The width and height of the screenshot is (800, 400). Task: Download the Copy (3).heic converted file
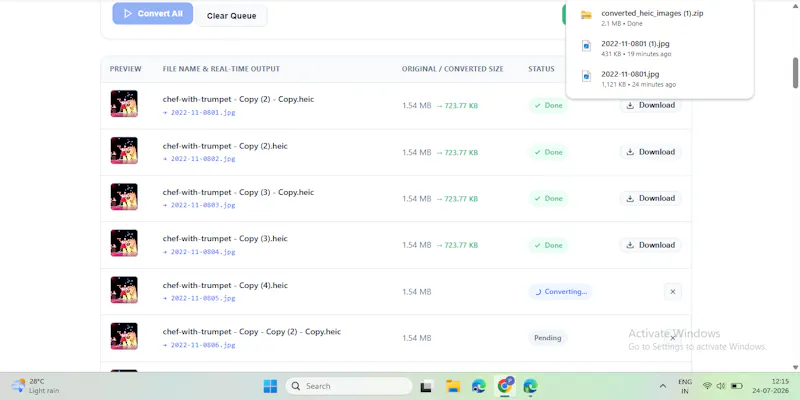[x=651, y=245]
